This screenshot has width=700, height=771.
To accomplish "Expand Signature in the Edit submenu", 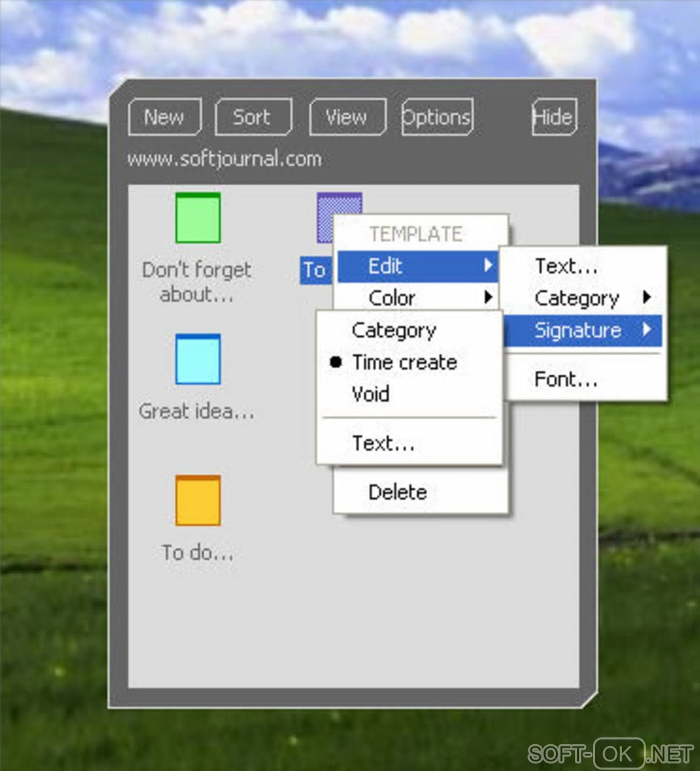I will tap(583, 330).
